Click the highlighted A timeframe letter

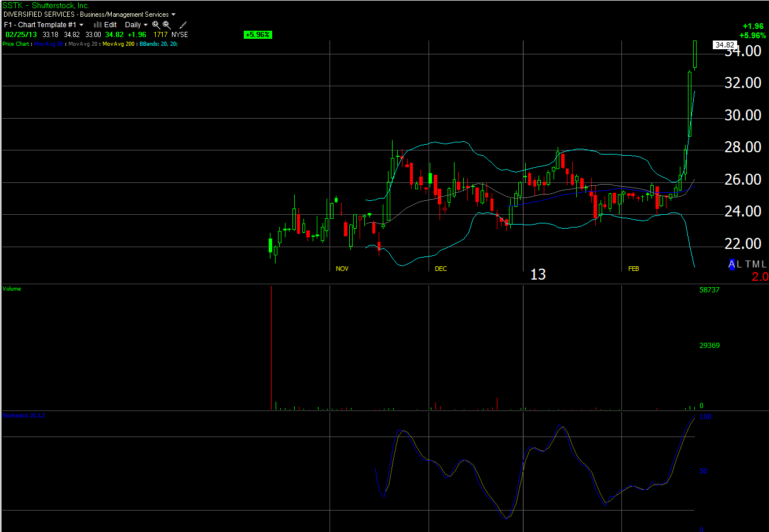732,265
